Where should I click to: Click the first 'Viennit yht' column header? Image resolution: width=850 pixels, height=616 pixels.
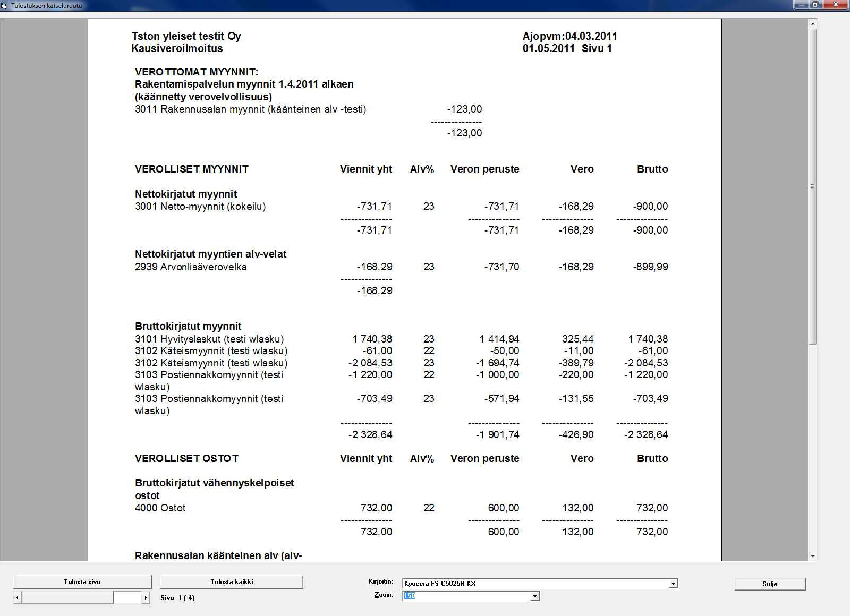(x=366, y=169)
